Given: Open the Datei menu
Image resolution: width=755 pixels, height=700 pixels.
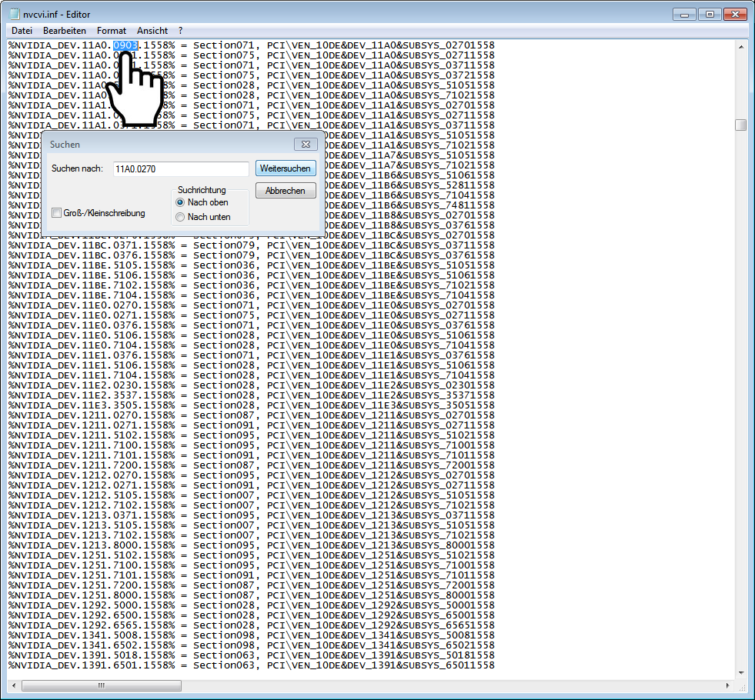Looking at the screenshot, I should pyautogui.click(x=22, y=31).
